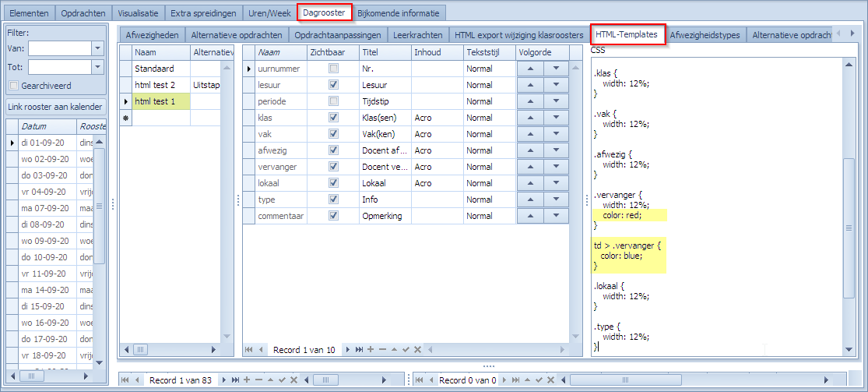The height and width of the screenshot is (392, 868).
Task: Click Link rooster aan kalender button
Action: coord(54,107)
